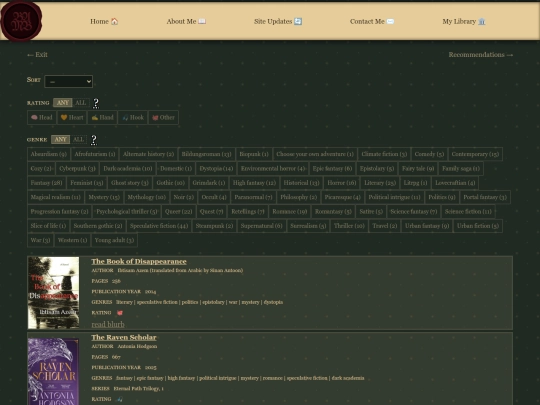Image resolution: width=540 pixels, height=405 pixels.
Task: Filter by Political intrigue genre
Action: [394, 197]
